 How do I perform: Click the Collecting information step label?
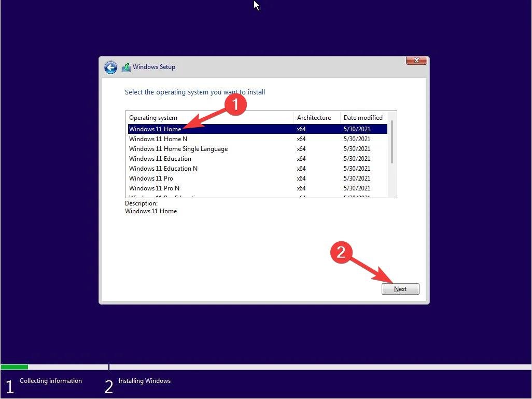pos(50,380)
